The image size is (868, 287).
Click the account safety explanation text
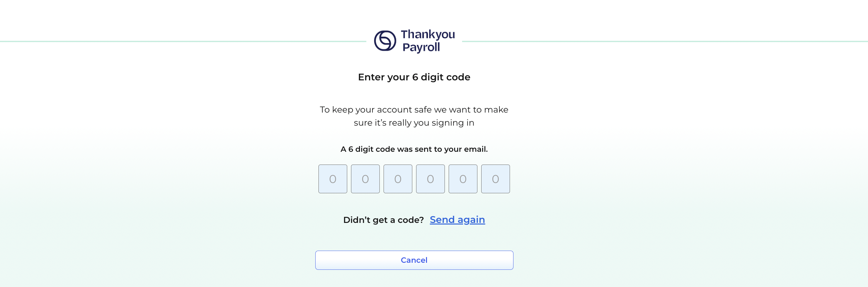tap(414, 116)
